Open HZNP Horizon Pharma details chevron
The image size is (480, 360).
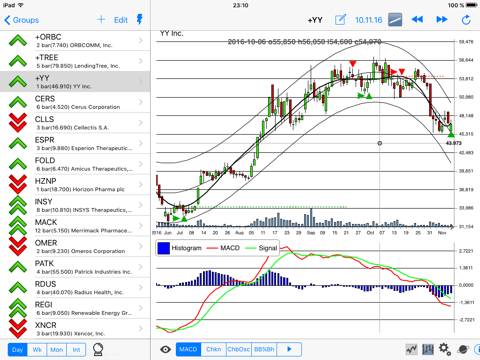(x=141, y=184)
